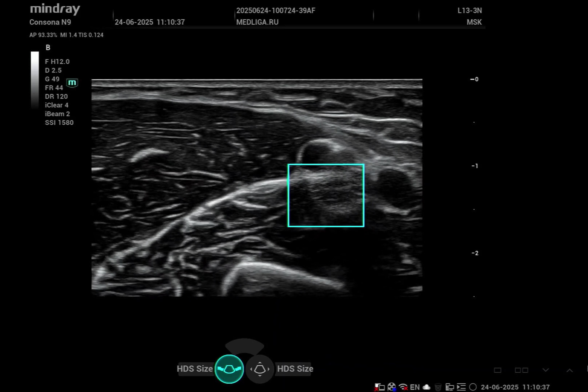The height and width of the screenshot is (392, 588).
Task: Click the teal HDS Size resize icon
Action: click(x=229, y=369)
